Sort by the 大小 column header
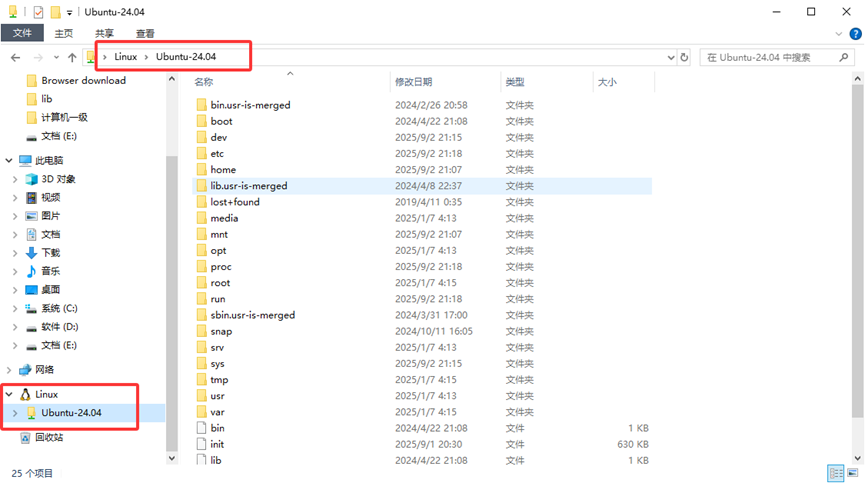The width and height of the screenshot is (865, 483). [x=607, y=82]
